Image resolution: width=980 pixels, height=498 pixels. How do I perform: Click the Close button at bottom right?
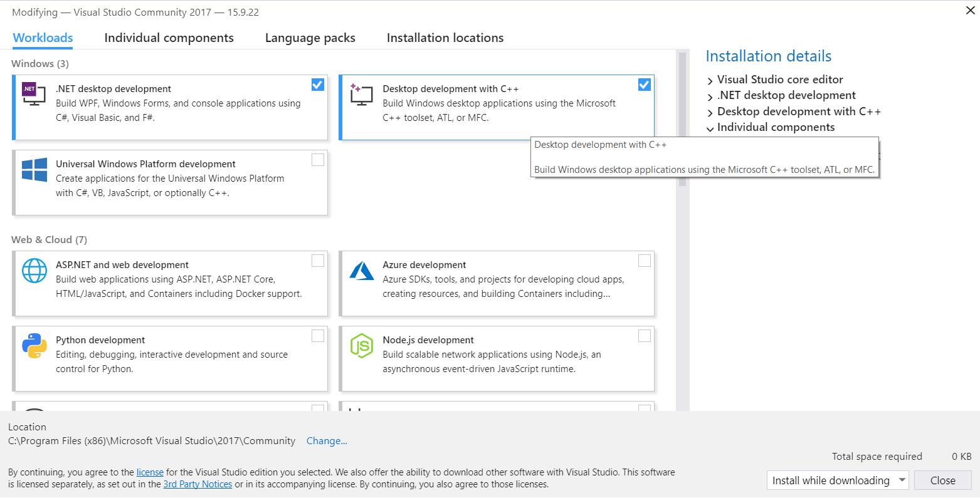[943, 480]
